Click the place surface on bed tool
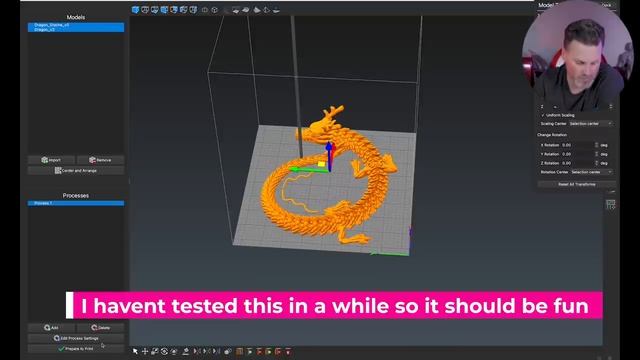Image resolution: width=640 pixels, height=360 pixels. pos(186,351)
